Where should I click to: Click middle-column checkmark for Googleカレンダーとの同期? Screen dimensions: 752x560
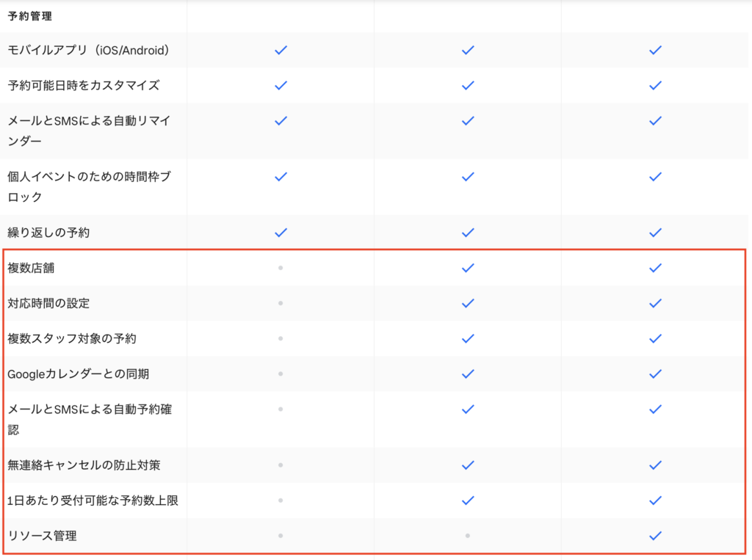click(x=468, y=374)
